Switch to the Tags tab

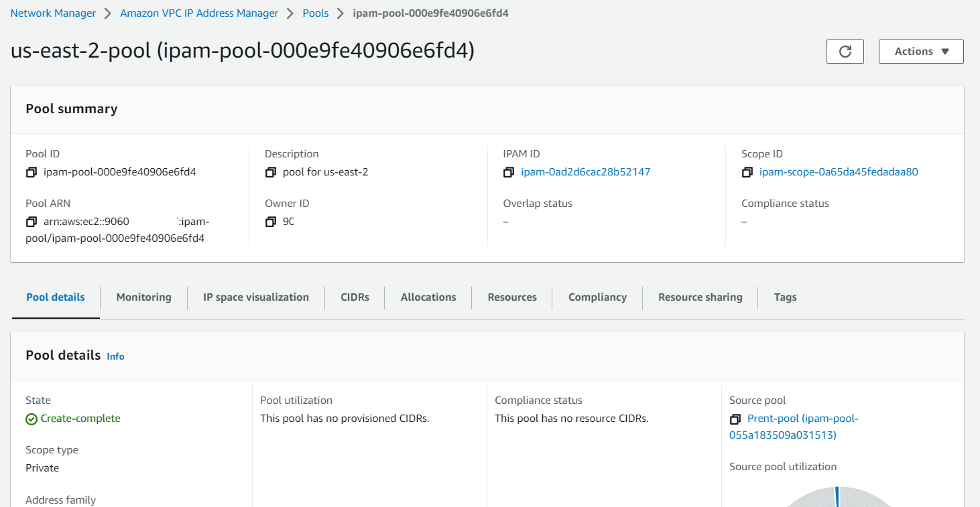pyautogui.click(x=785, y=297)
